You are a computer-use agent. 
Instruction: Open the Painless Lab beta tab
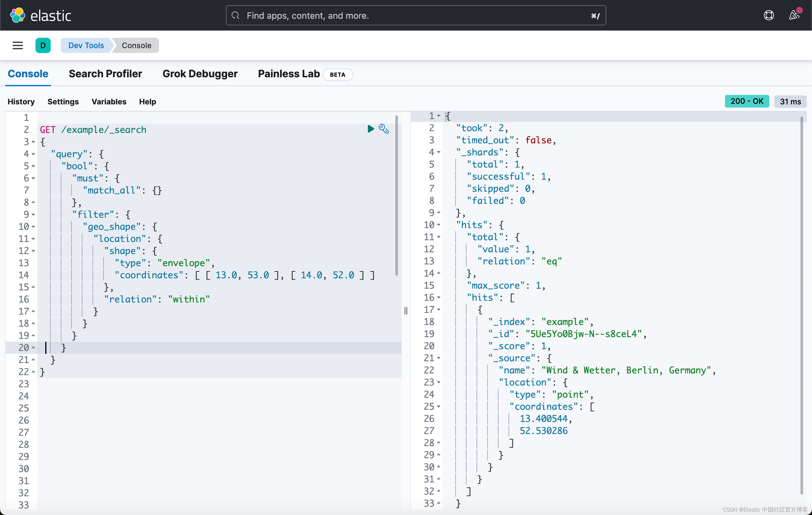pyautogui.click(x=288, y=74)
